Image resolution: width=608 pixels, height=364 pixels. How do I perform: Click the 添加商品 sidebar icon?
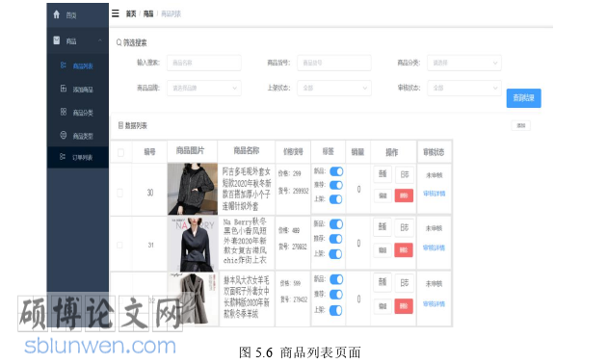click(x=64, y=89)
